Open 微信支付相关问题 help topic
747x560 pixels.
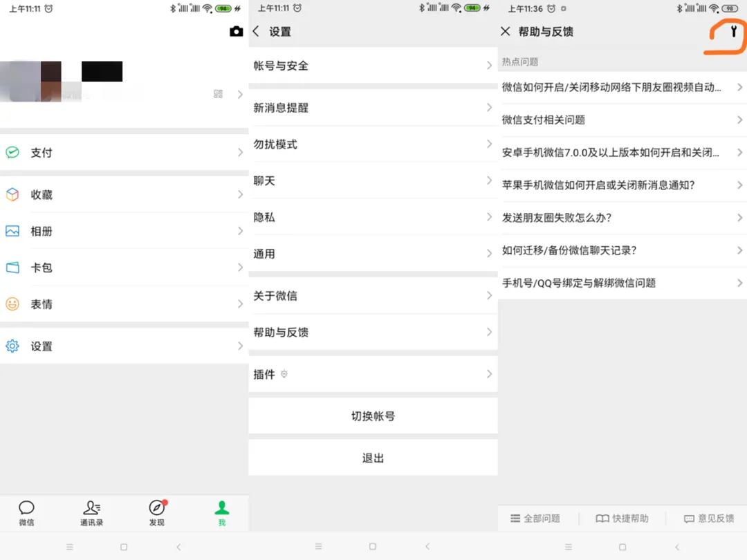click(622, 120)
